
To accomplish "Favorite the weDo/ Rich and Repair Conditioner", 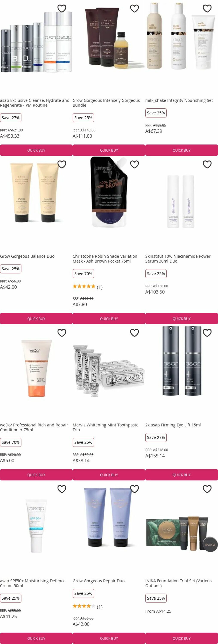I will click(62, 333).
